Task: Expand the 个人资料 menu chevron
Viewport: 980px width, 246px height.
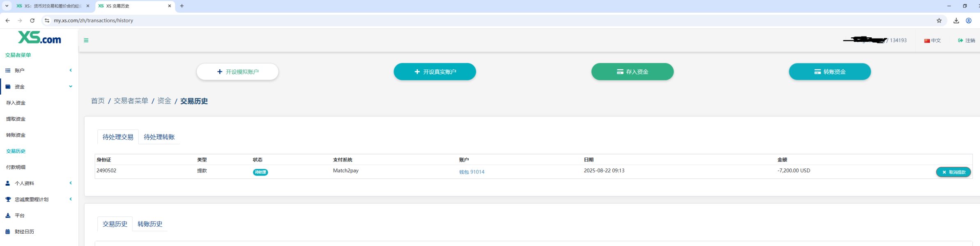Action: [71, 183]
